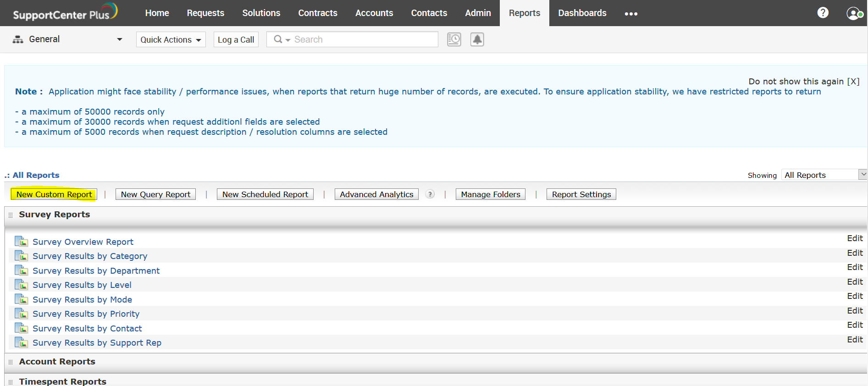The image size is (868, 386).
Task: Dismiss note with Do not show again
Action: point(803,81)
